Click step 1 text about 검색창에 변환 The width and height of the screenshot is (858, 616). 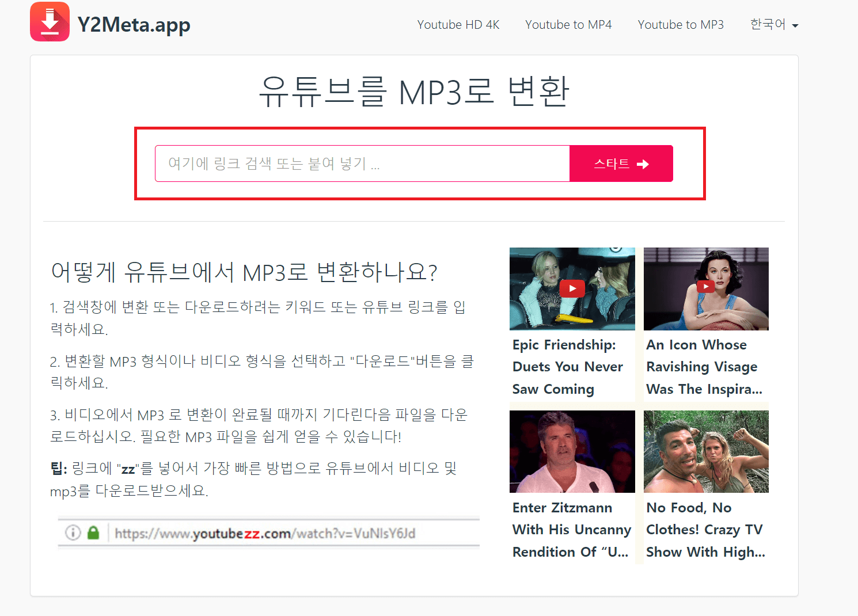pos(258,318)
